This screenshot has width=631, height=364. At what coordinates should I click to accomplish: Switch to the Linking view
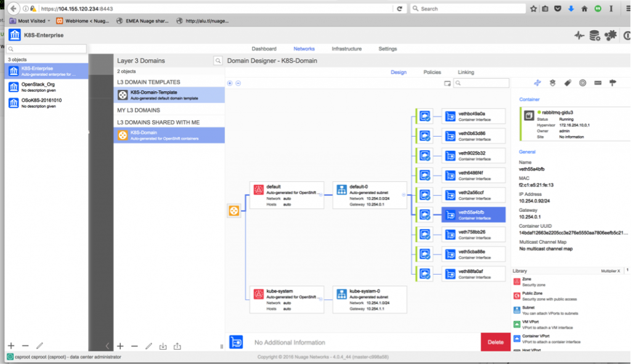[466, 73]
